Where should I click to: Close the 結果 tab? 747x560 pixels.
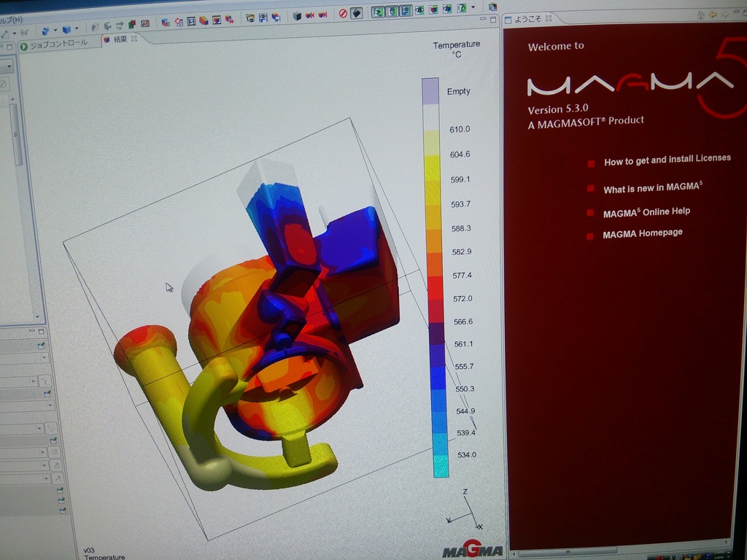[x=134, y=39]
